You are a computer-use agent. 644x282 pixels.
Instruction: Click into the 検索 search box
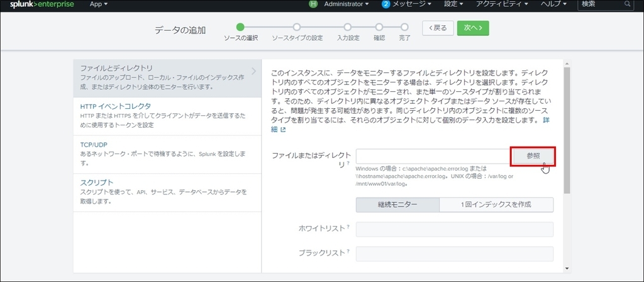click(606, 4)
